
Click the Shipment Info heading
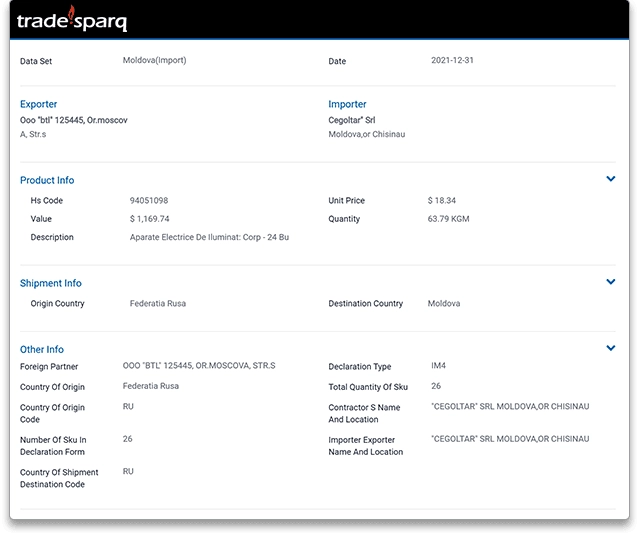pyautogui.click(x=51, y=283)
